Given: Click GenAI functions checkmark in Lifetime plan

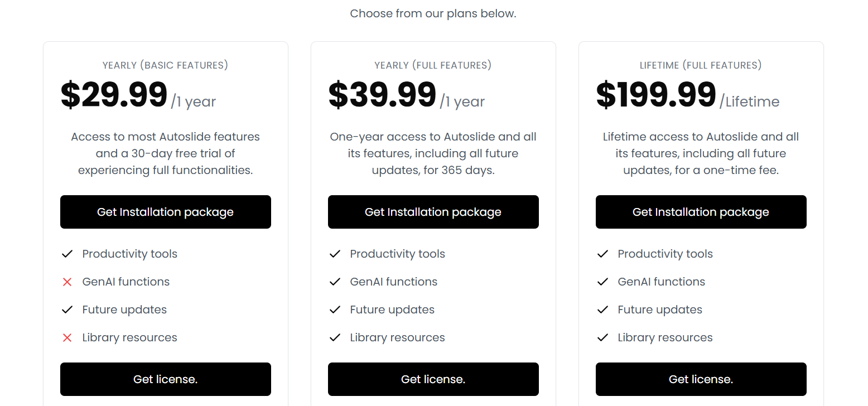Looking at the screenshot, I should point(603,282).
